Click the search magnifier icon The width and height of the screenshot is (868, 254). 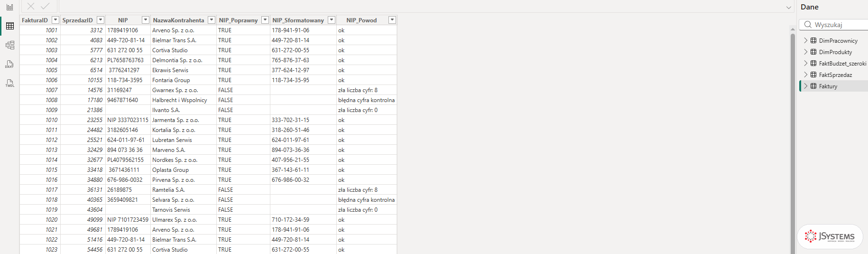[x=808, y=25]
